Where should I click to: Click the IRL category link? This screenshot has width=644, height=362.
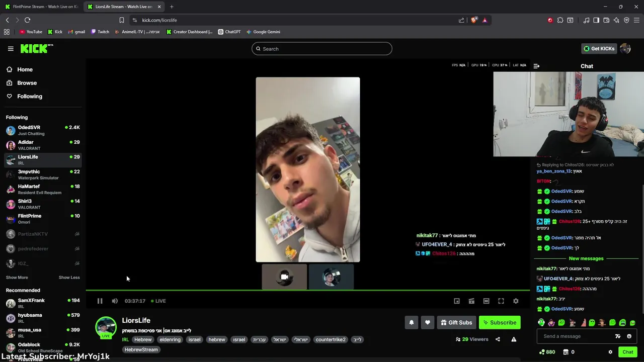[x=125, y=339]
